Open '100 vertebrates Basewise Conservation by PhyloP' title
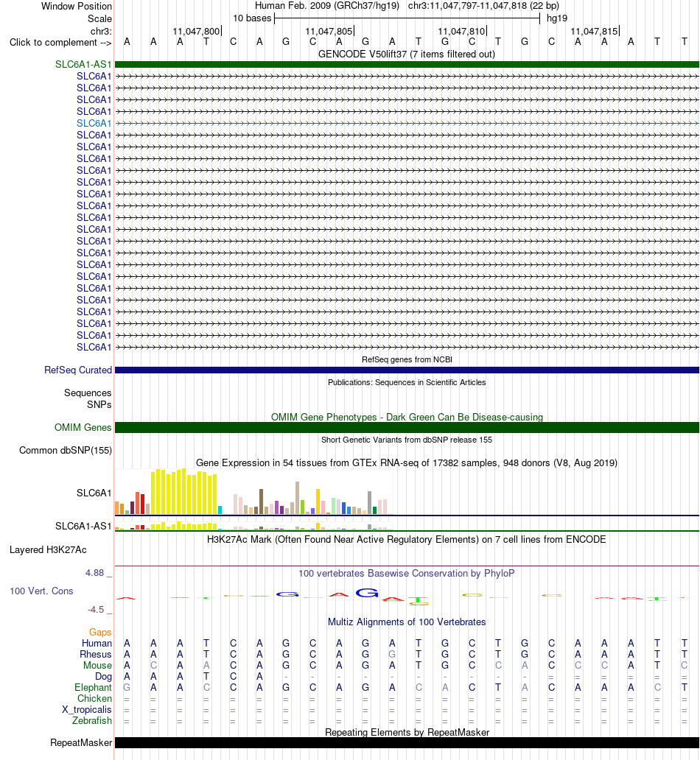Viewport: 700px width, 760px height. coord(407,574)
